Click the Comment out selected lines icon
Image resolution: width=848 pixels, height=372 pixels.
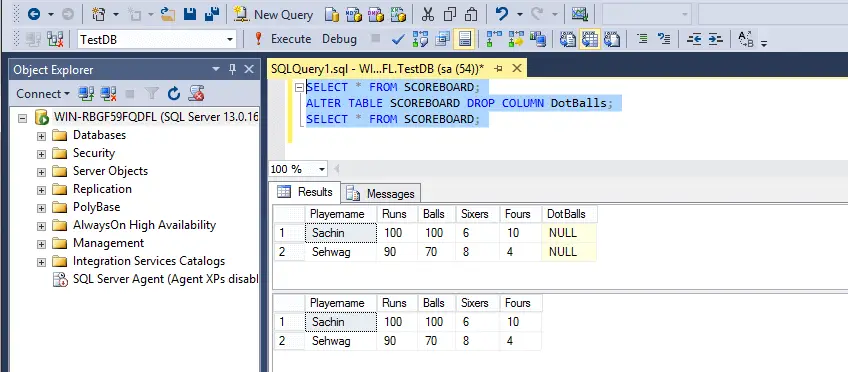pos(642,39)
